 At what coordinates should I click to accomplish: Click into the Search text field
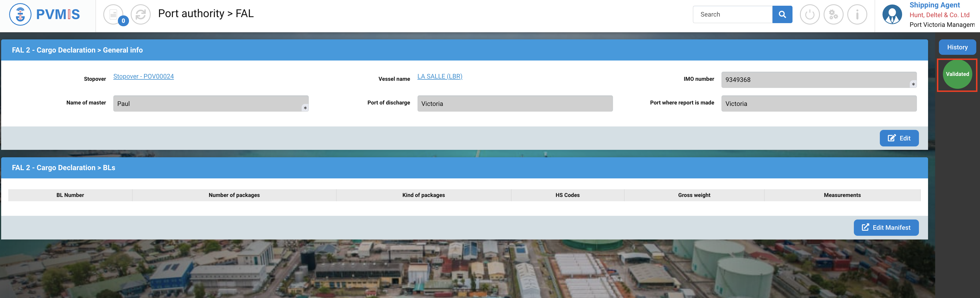point(732,15)
